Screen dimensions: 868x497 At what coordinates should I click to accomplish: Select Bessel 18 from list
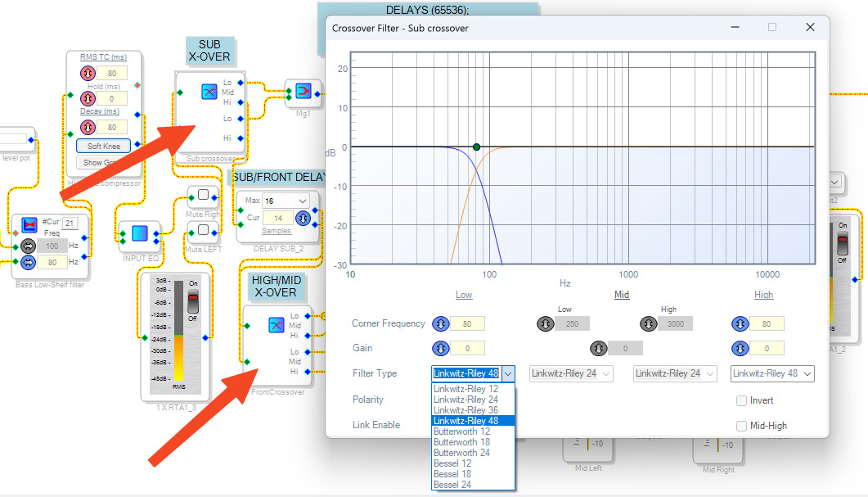pyautogui.click(x=474, y=474)
